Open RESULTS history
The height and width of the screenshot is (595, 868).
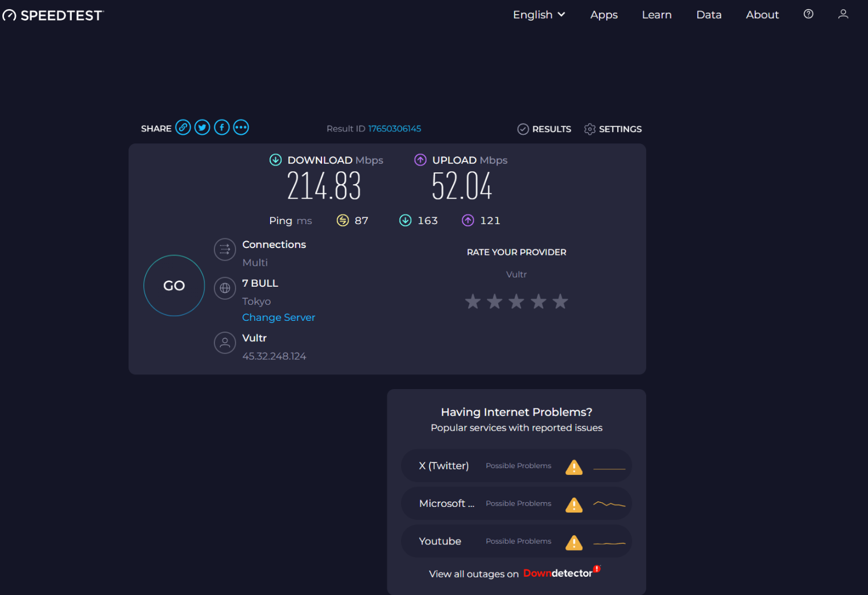[544, 129]
